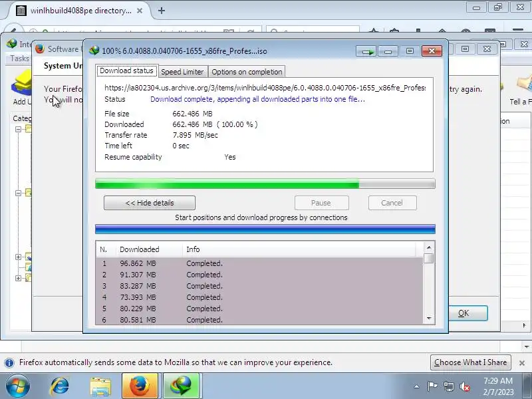This screenshot has height=399, width=532.
Task: Launch Internet Explorer from taskbar
Action: coord(60,386)
